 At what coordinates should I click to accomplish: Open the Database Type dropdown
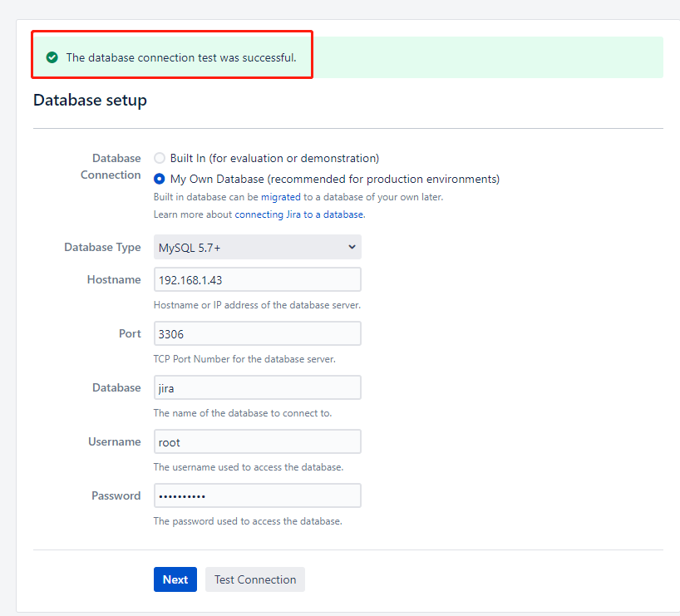[x=257, y=247]
